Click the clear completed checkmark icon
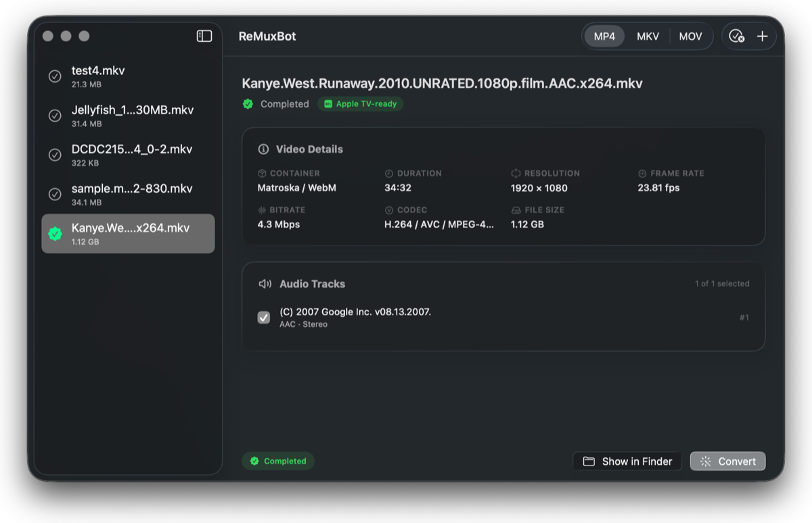This screenshot has width=812, height=523. (x=736, y=37)
